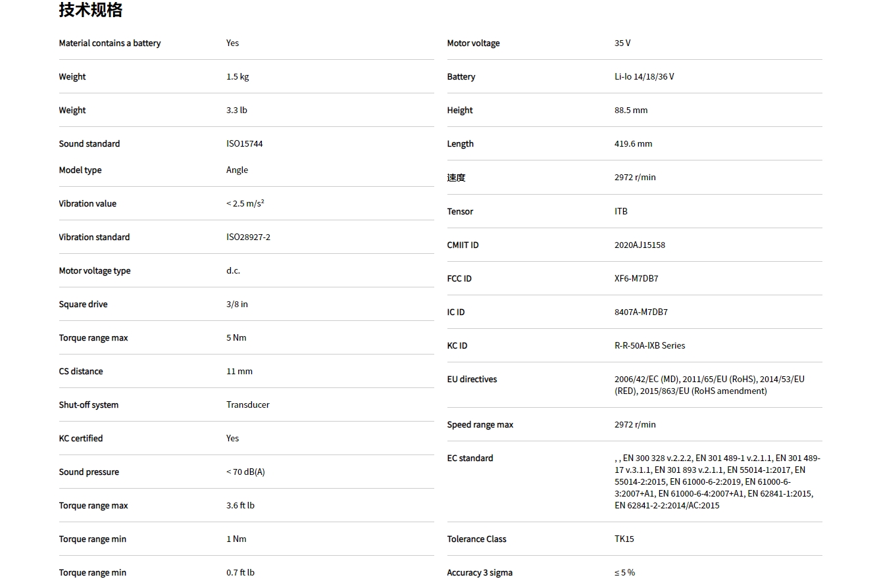The width and height of the screenshot is (881, 588).
Task: Select the Li-Io 14/18/36 V battery value
Action: pyautogui.click(x=644, y=77)
